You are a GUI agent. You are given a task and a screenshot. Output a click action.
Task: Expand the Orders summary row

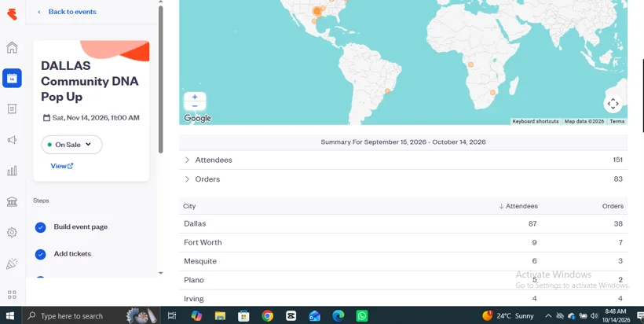[404, 179]
